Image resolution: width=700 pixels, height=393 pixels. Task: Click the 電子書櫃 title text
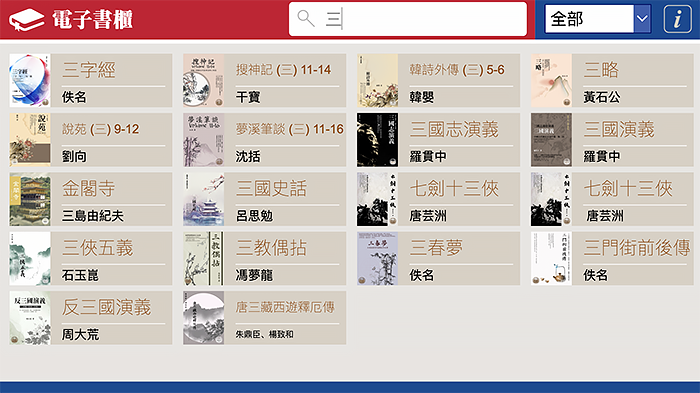pos(92,20)
